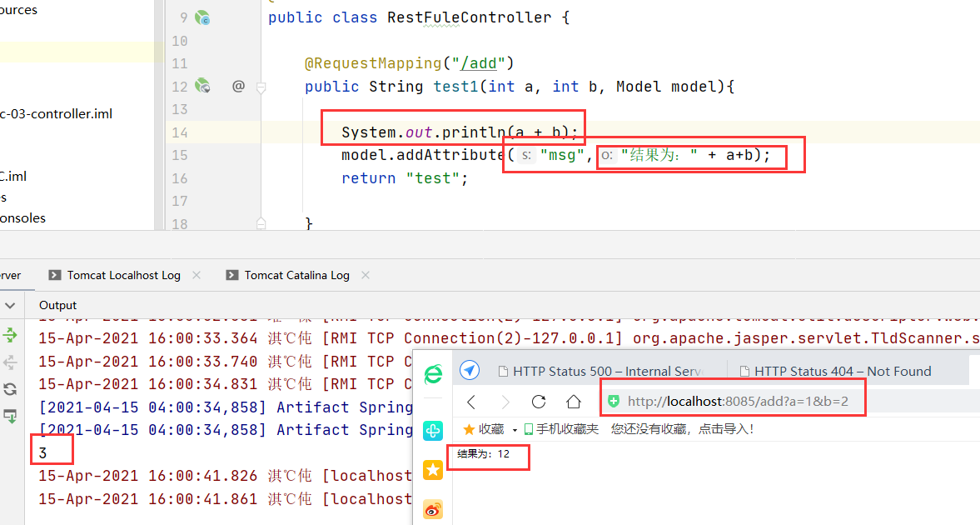This screenshot has width=980, height=525.
Task: Click the class name RestFuleController in code
Action: pyautogui.click(x=469, y=17)
